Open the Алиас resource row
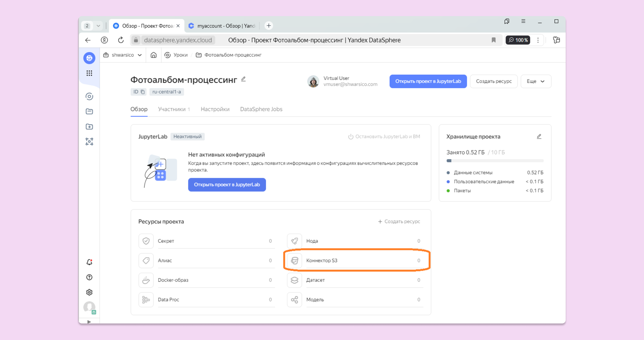 pyautogui.click(x=207, y=261)
